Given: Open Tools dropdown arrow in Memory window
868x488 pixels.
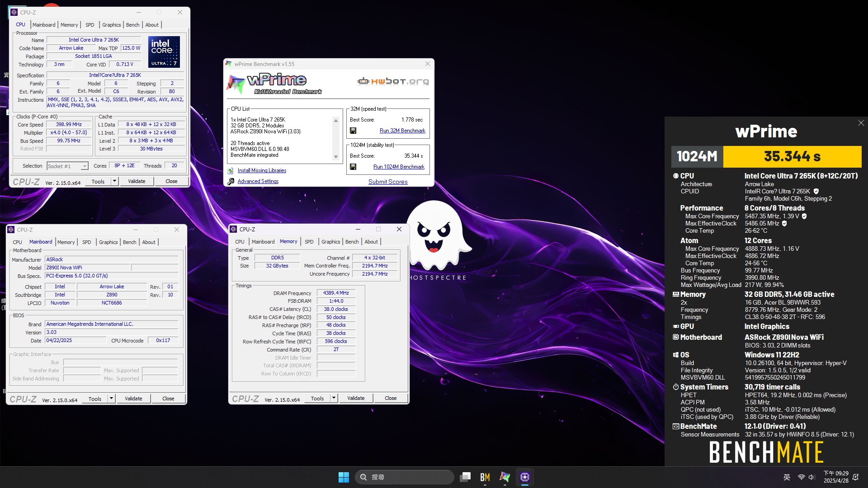Looking at the screenshot, I should coord(334,398).
